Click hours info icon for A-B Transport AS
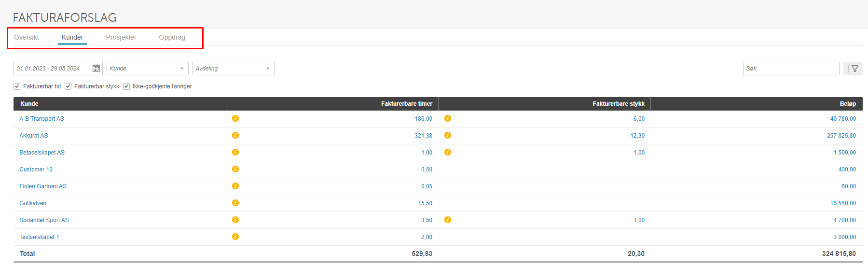868x268 pixels. coord(235,118)
